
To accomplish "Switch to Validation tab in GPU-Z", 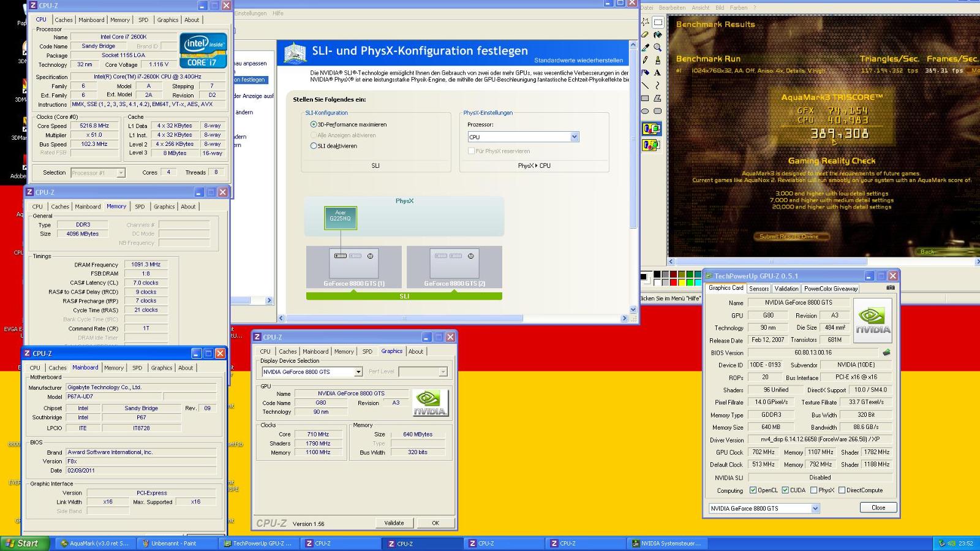I will click(786, 289).
